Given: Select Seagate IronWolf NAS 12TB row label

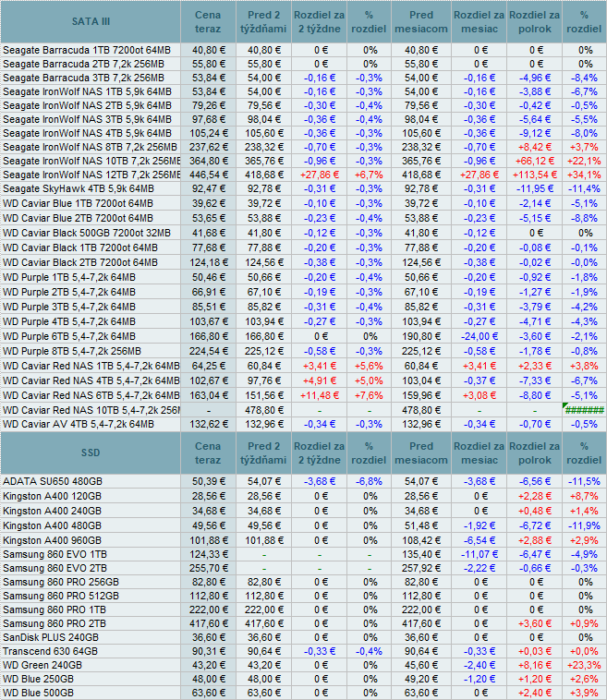Looking at the screenshot, I should pyautogui.click(x=91, y=175).
